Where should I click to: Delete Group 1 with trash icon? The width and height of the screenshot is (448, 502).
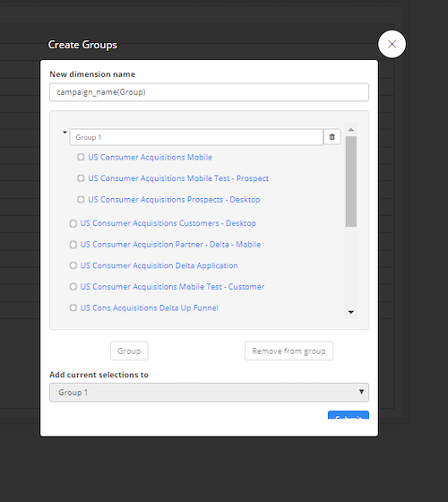click(x=332, y=137)
